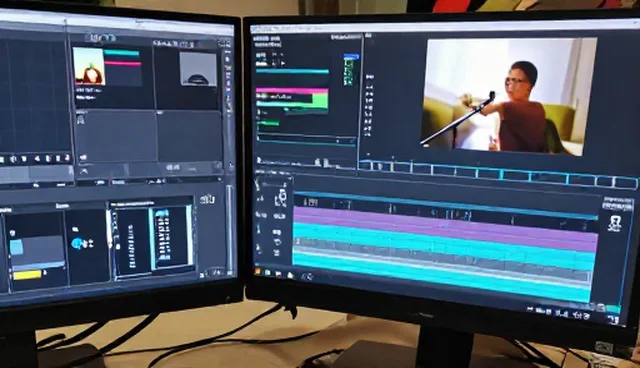The image size is (640, 368).
Task: Open the Windows Start button on right monitor
Action: click(258, 270)
